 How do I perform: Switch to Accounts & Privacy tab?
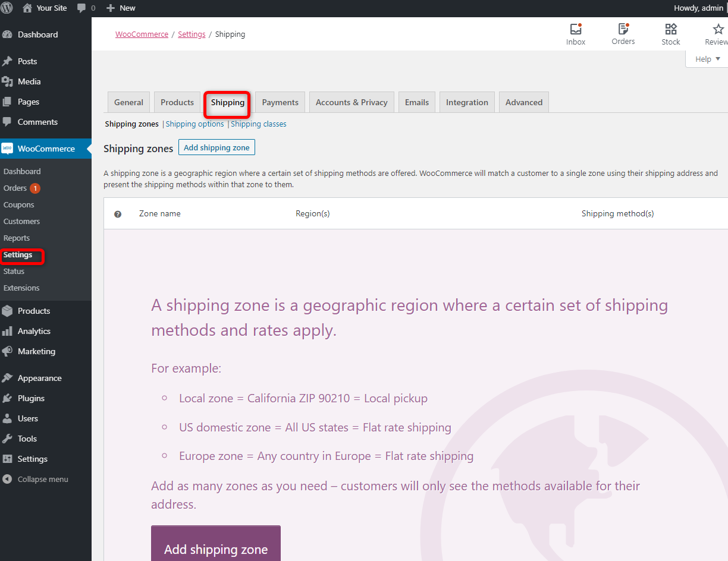click(x=352, y=102)
